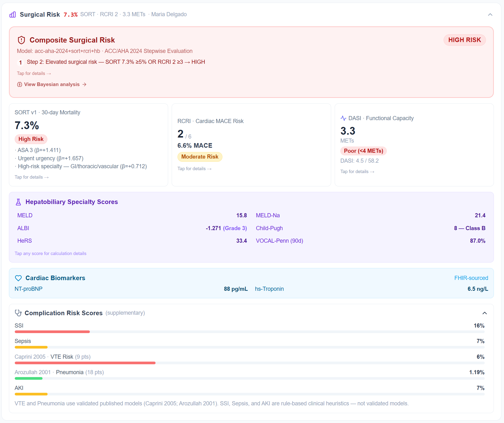Screen dimensions: 504x423
Task: Collapse the Complication Risk Scores section
Action: [484, 313]
